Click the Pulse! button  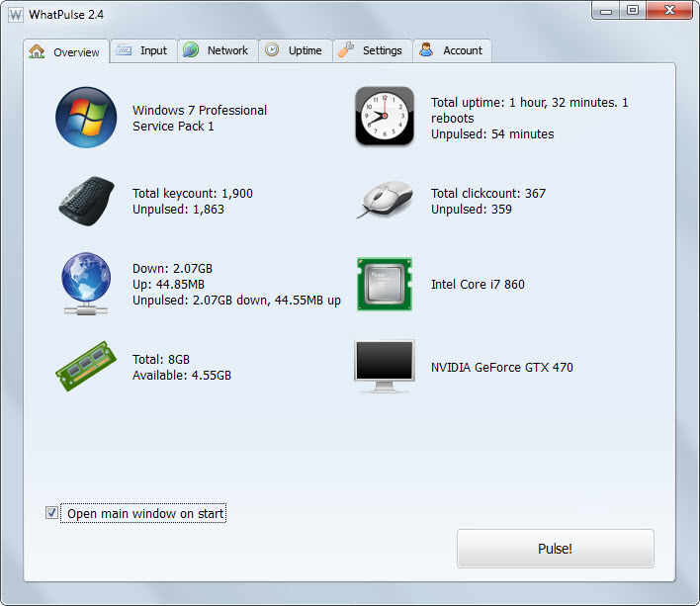556,549
